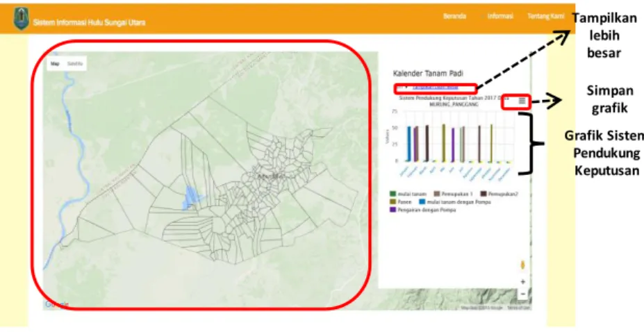Toggle the Pengairan dengan Pompa legend series
Screen dimensions: 644x332
pos(422,210)
